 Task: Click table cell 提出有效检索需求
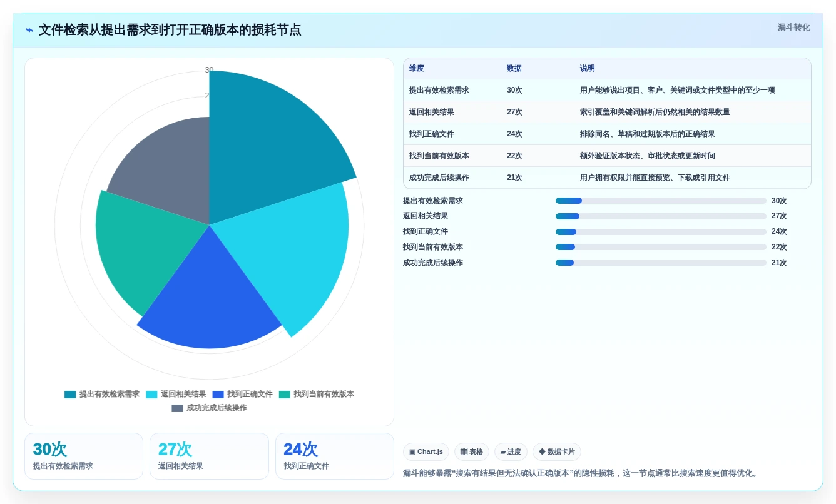[439, 90]
